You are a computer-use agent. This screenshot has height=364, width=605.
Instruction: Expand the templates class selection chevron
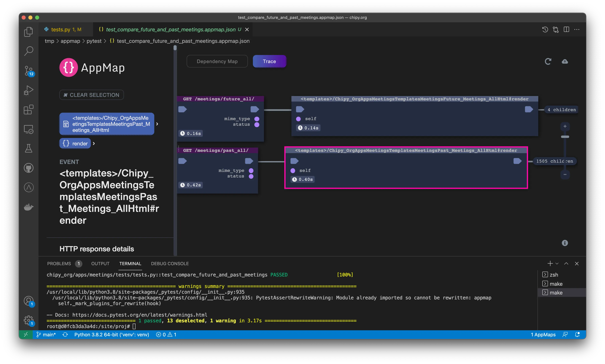click(x=157, y=124)
